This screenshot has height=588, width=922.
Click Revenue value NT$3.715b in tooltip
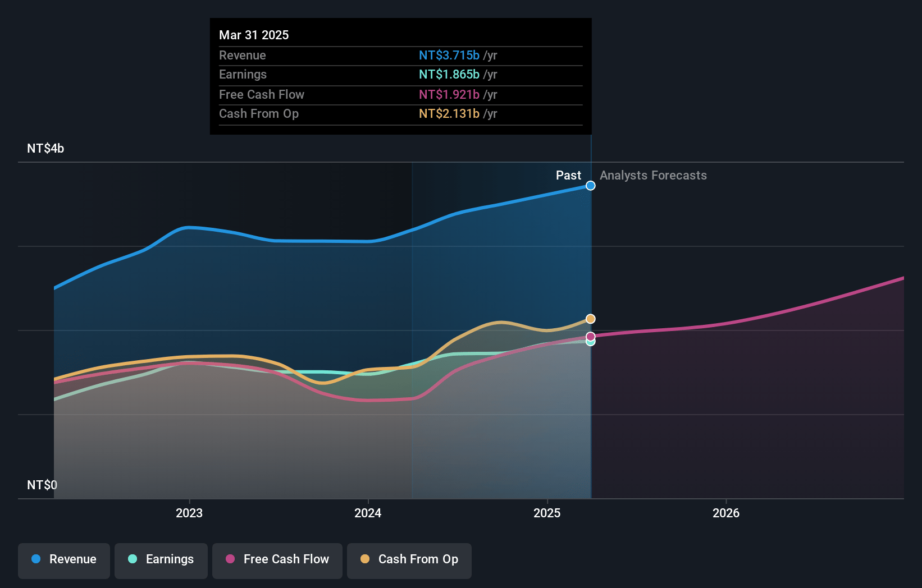click(x=449, y=56)
